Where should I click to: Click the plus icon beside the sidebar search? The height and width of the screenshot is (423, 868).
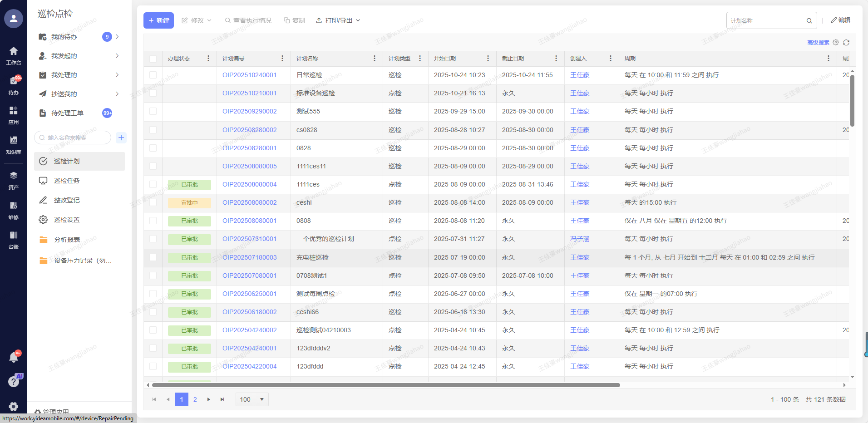coord(121,138)
